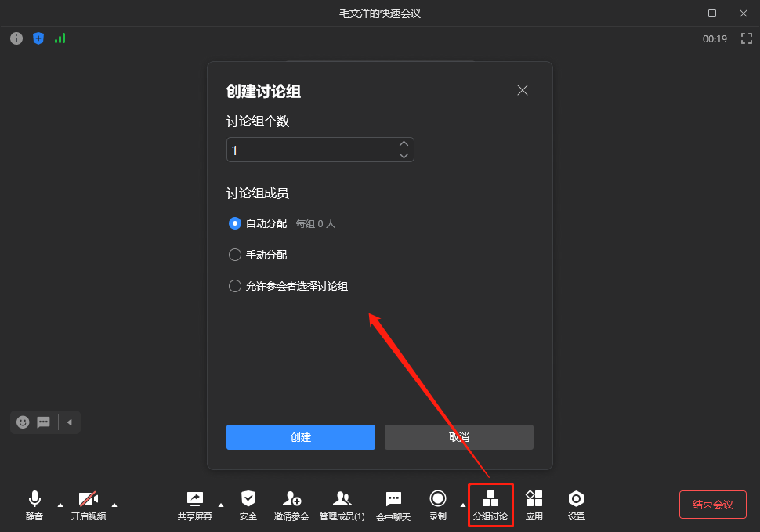760x532 pixels.
Task: Close the meeting window
Action: [743, 13]
